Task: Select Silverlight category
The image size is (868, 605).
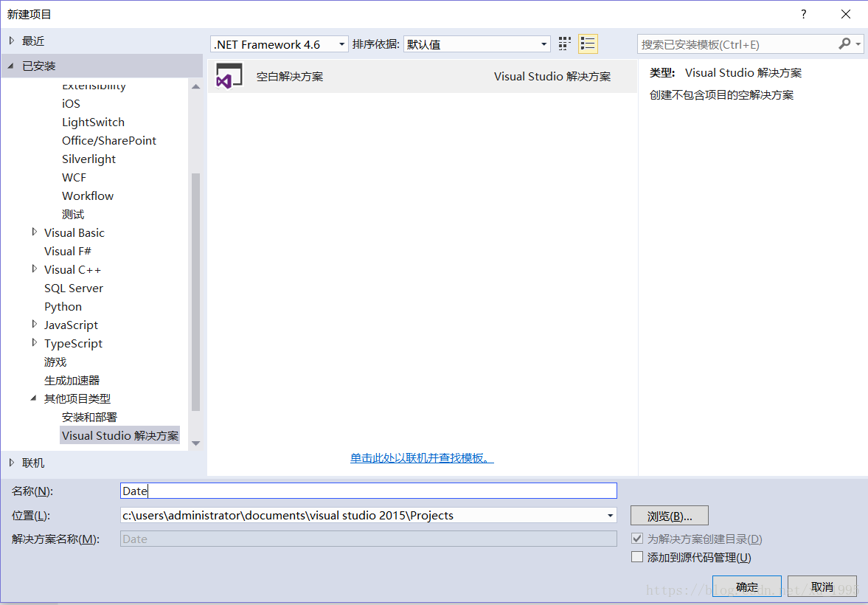Action: point(88,159)
